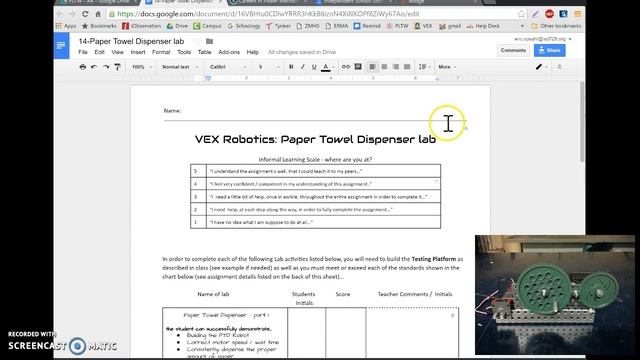Open the gmail bookmark
The height and width of the screenshot is (360, 640).
450,26
